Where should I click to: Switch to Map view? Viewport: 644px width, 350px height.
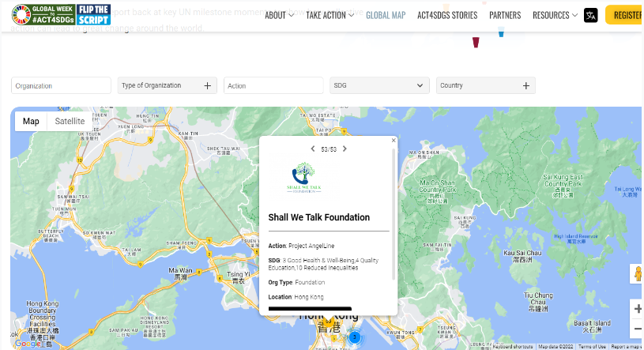coord(31,121)
